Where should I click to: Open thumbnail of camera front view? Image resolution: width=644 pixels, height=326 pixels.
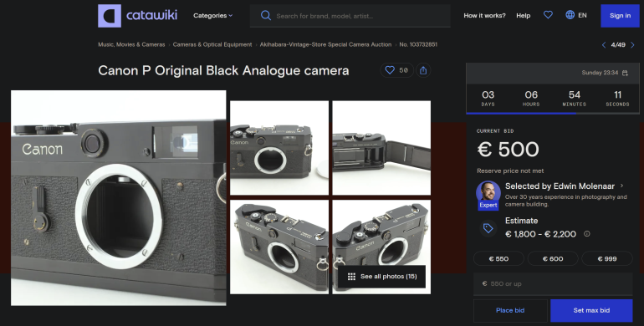point(279,148)
